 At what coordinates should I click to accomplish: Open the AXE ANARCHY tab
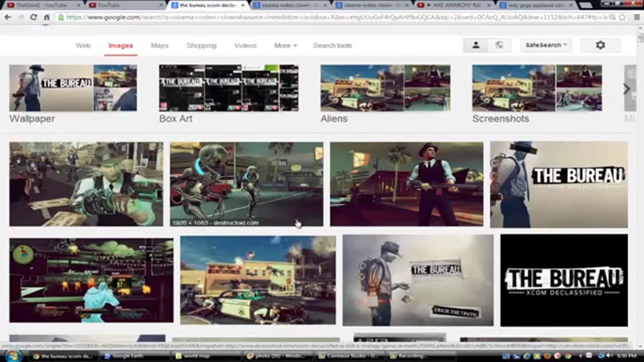pyautogui.click(x=452, y=5)
